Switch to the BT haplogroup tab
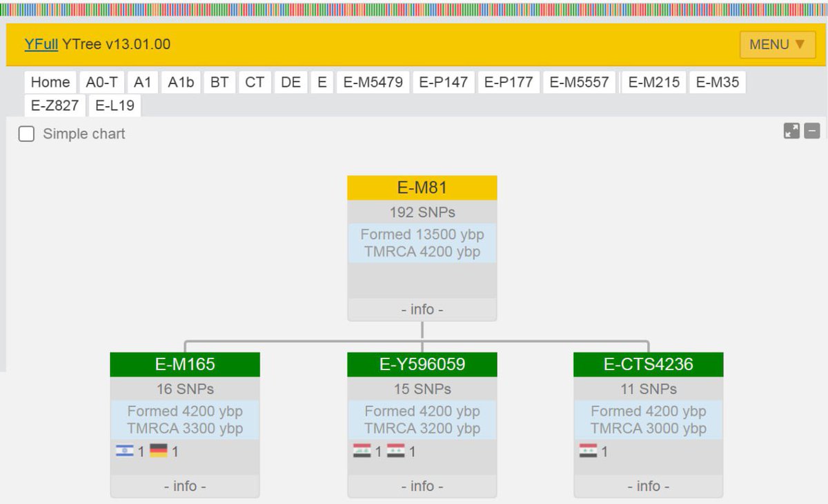 (x=219, y=82)
